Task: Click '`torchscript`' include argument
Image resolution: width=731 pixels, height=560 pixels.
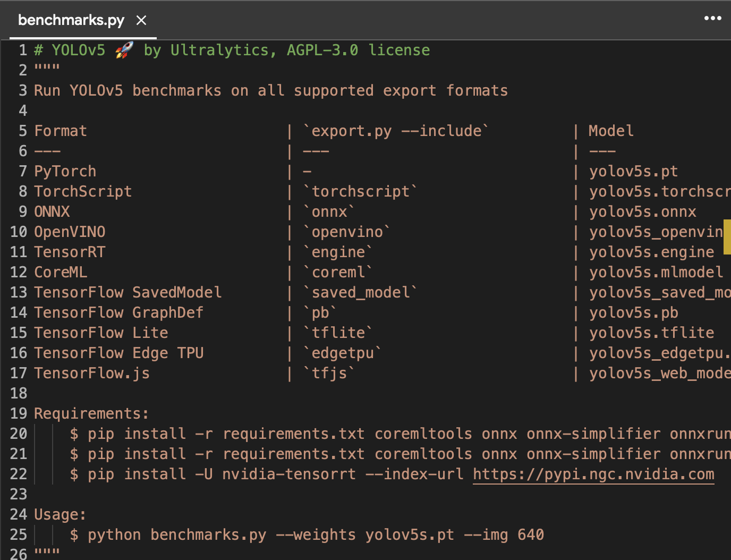Action: [361, 191]
